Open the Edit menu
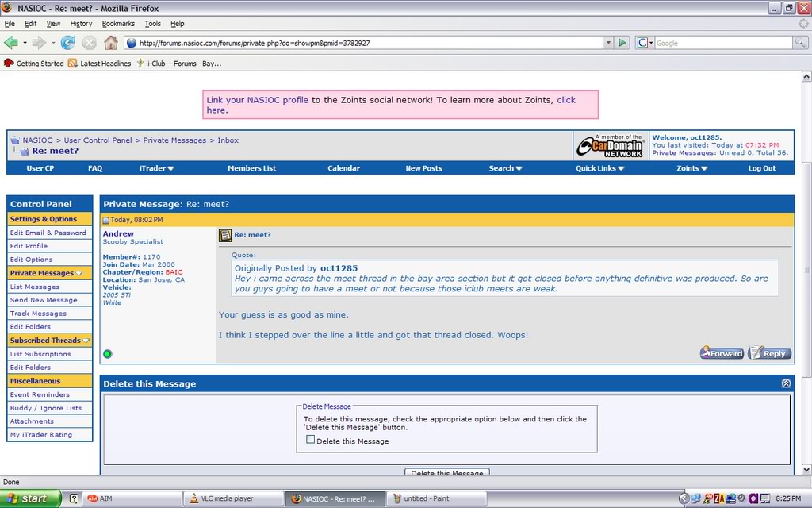 (x=31, y=24)
